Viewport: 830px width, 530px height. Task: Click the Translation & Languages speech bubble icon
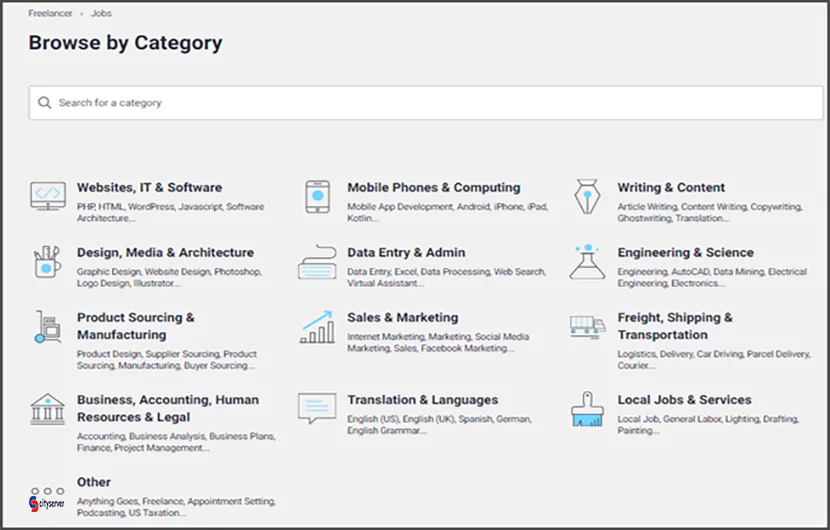(x=317, y=408)
